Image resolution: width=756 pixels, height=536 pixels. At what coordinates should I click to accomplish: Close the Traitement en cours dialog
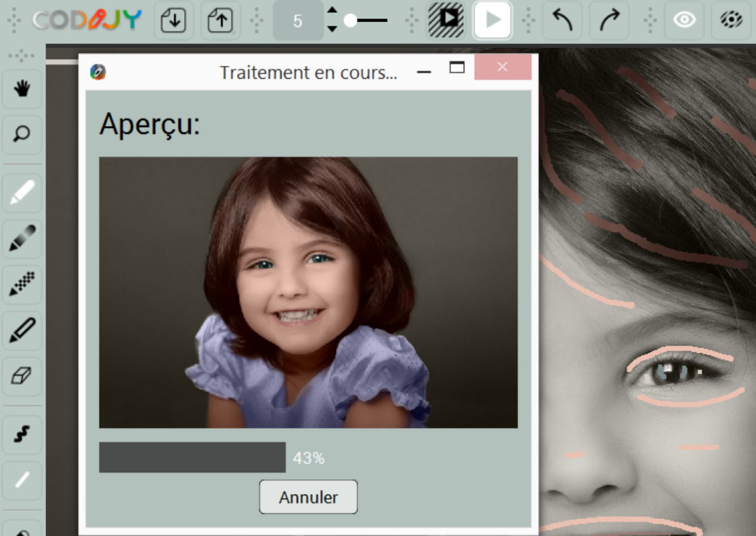[x=503, y=67]
